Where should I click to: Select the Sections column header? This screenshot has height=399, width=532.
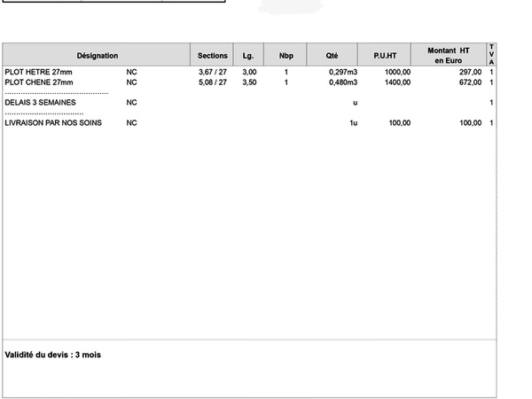(213, 55)
